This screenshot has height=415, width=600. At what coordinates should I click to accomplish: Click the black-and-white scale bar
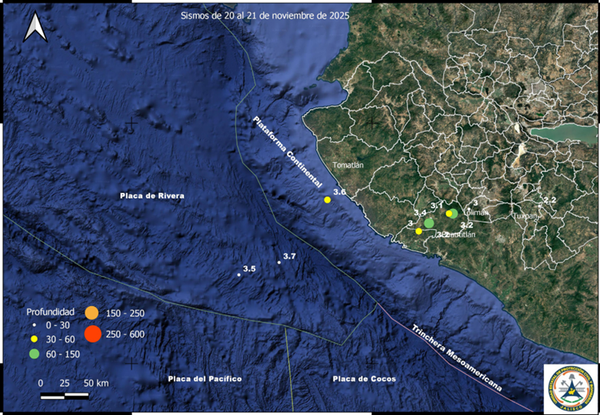tap(65, 396)
